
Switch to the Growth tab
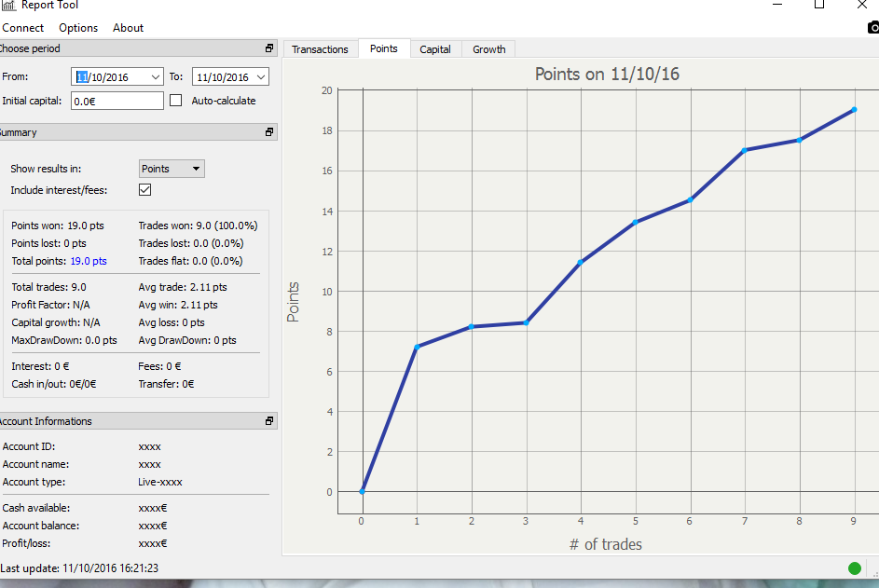click(x=488, y=49)
